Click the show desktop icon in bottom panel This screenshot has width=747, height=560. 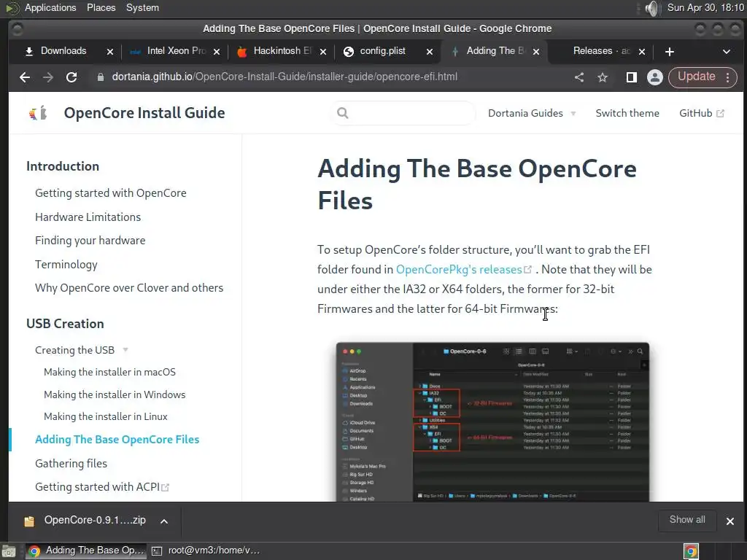coord(8,551)
